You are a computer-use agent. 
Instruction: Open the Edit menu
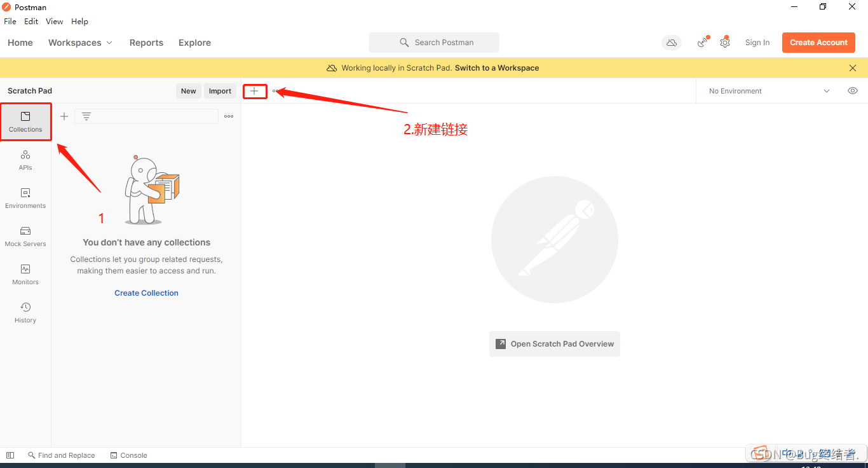click(x=31, y=21)
